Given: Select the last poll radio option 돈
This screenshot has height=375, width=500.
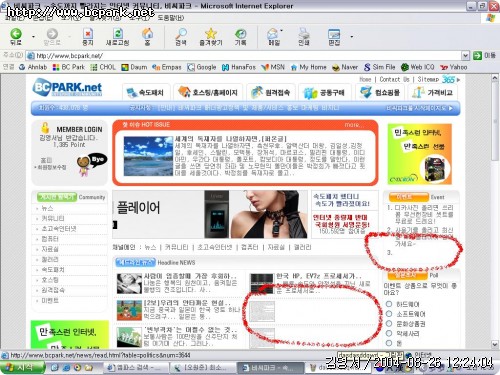Looking at the screenshot, I should coord(389,343).
